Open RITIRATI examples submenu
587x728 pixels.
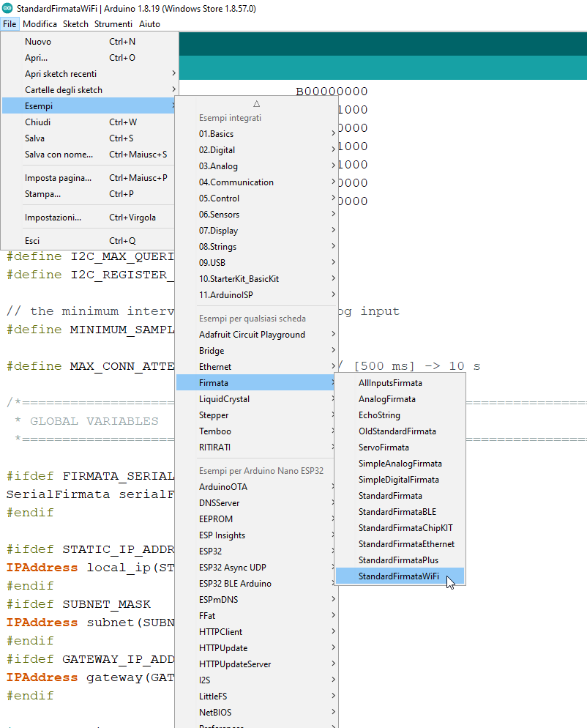click(257, 447)
